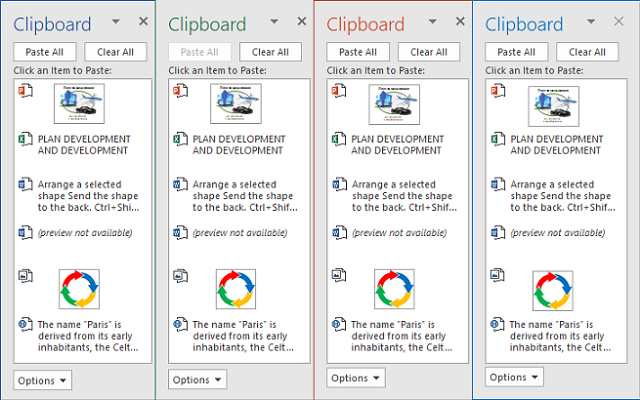
Task: Click PowerPoint item icon in red Clipboard pane
Action: click(x=339, y=91)
